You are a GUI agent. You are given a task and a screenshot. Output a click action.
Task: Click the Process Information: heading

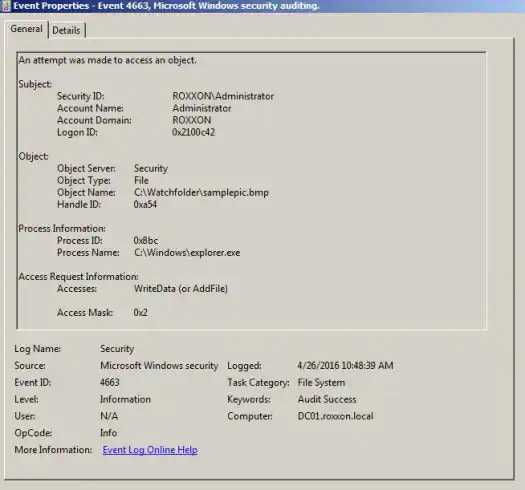point(62,229)
